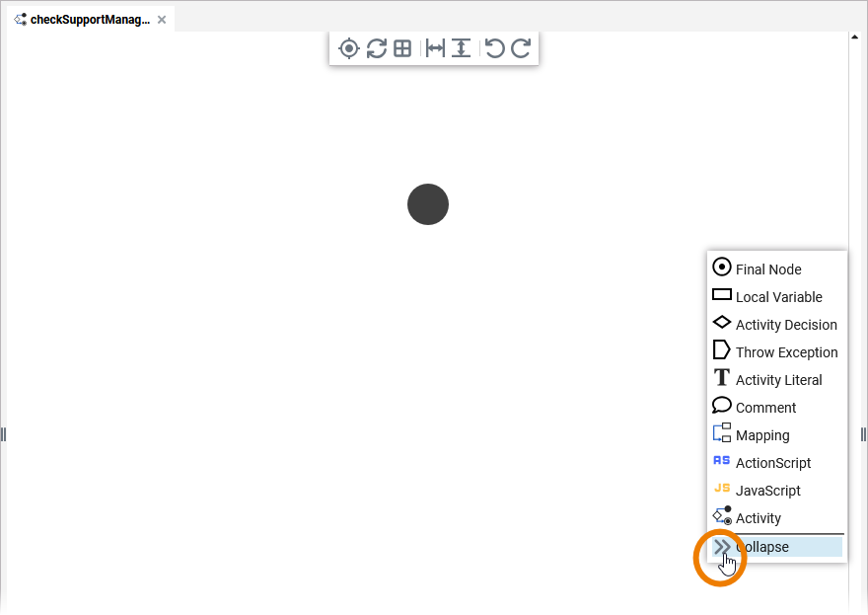
Task: Toggle the grid display toolbar icon
Action: [x=400, y=47]
